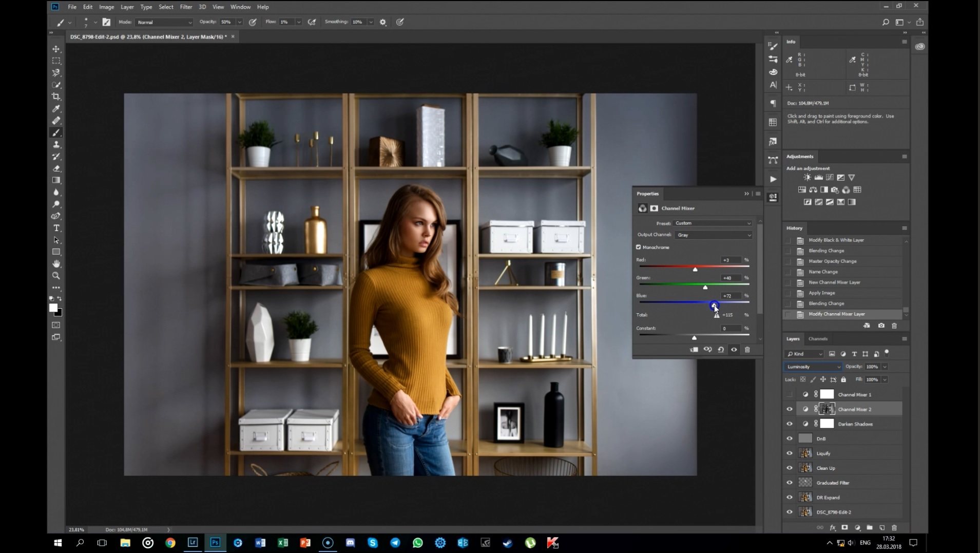The width and height of the screenshot is (980, 553).
Task: Open the Opacity 50% dropdown arrow
Action: point(239,22)
